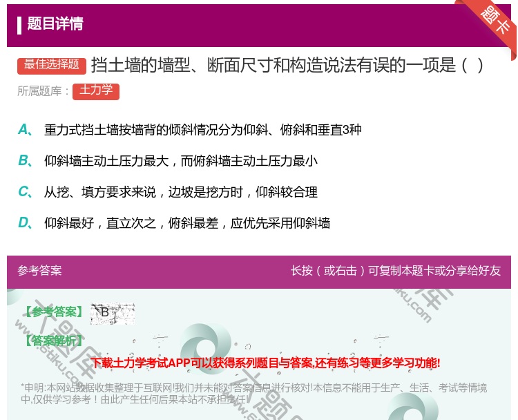Viewport: 518px width, 420px height.
Task: Click 长按（或右击）可复制本题卡 hint text
Action: coord(396,271)
